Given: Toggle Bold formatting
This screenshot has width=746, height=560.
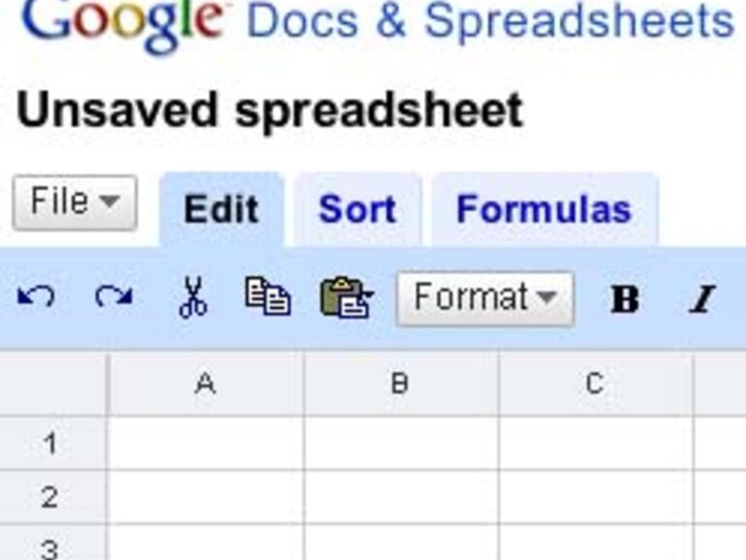Looking at the screenshot, I should click(625, 299).
